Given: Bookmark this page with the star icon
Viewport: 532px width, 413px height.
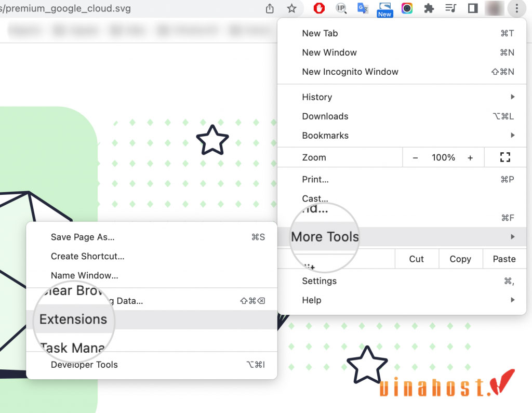Looking at the screenshot, I should coord(291,8).
